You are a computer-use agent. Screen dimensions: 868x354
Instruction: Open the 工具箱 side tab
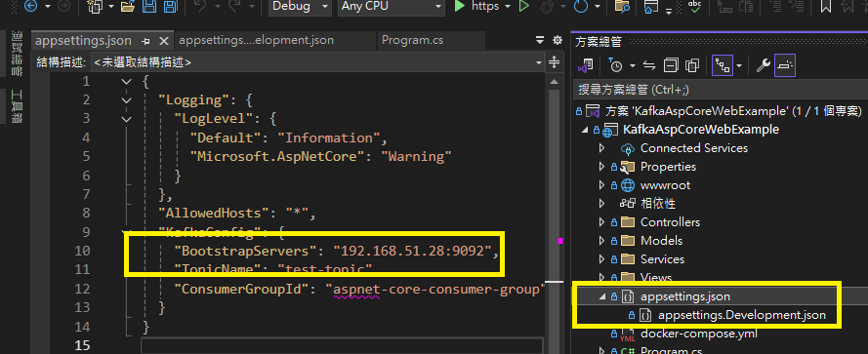17,106
